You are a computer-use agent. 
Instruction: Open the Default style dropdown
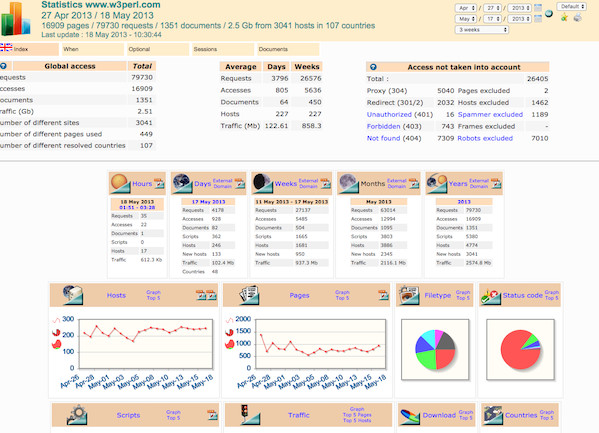pyautogui.click(x=571, y=6)
